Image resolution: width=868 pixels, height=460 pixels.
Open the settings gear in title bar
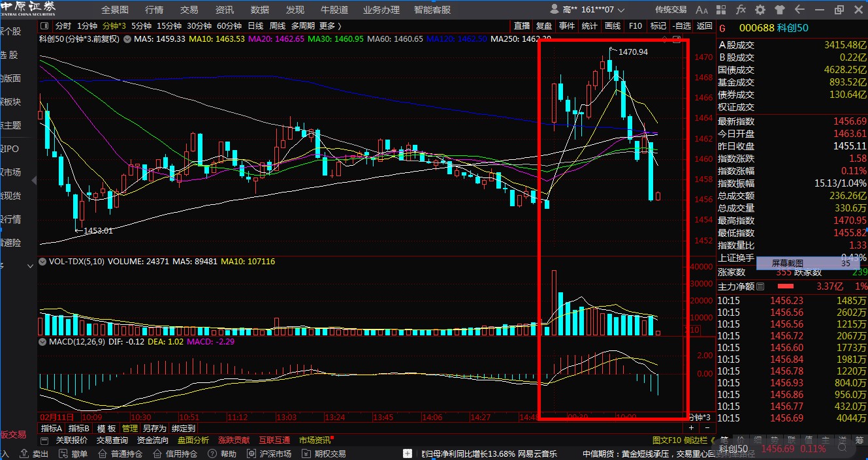[x=760, y=10]
